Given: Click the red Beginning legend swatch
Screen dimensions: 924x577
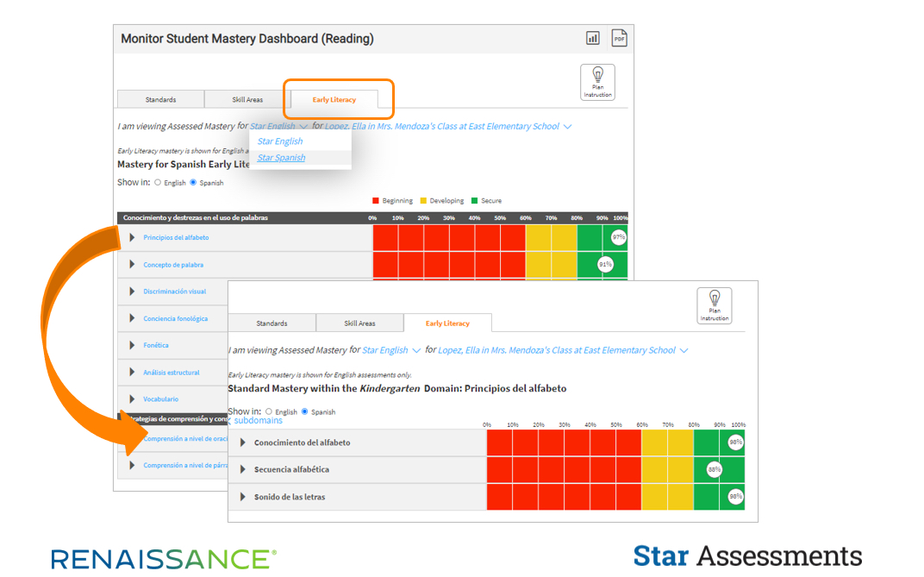Looking at the screenshot, I should pyautogui.click(x=376, y=200).
